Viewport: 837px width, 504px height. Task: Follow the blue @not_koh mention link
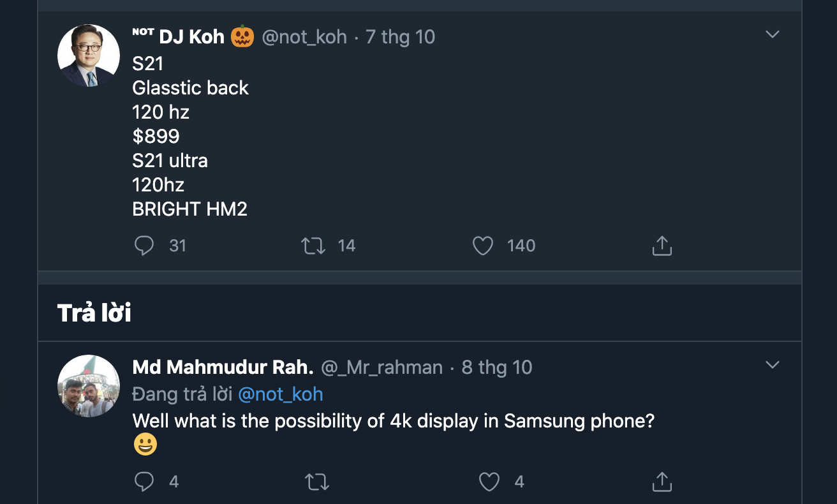(x=281, y=394)
